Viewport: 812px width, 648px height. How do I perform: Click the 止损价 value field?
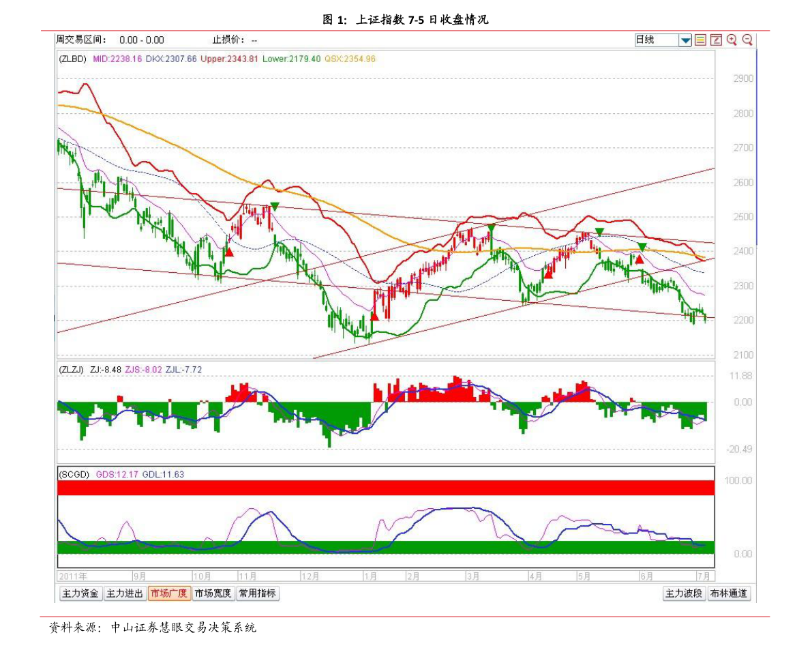pyautogui.click(x=254, y=40)
